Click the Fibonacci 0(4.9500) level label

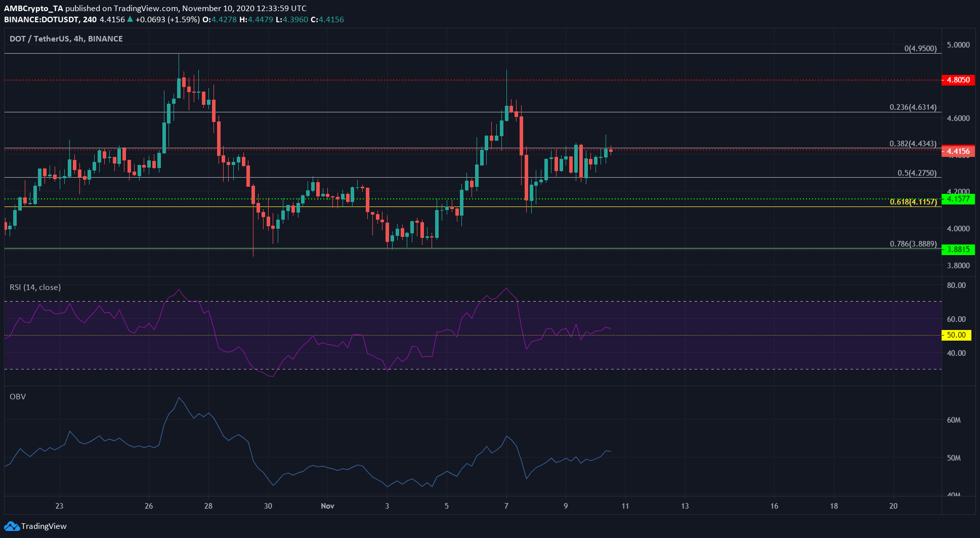point(920,49)
